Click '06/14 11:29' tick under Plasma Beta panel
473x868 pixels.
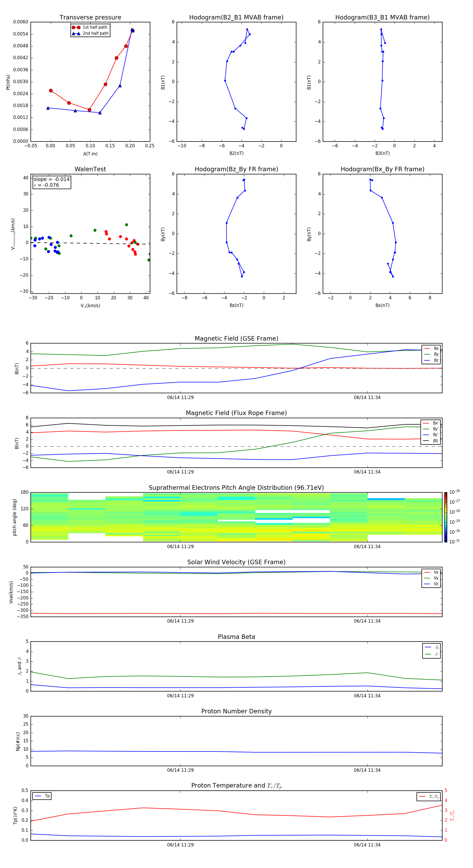pyautogui.click(x=181, y=695)
